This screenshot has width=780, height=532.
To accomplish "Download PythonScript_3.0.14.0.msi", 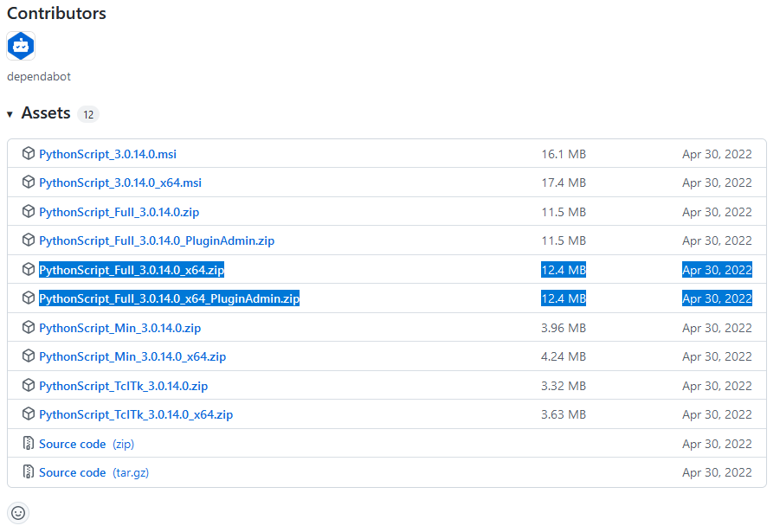I will click(x=107, y=154).
